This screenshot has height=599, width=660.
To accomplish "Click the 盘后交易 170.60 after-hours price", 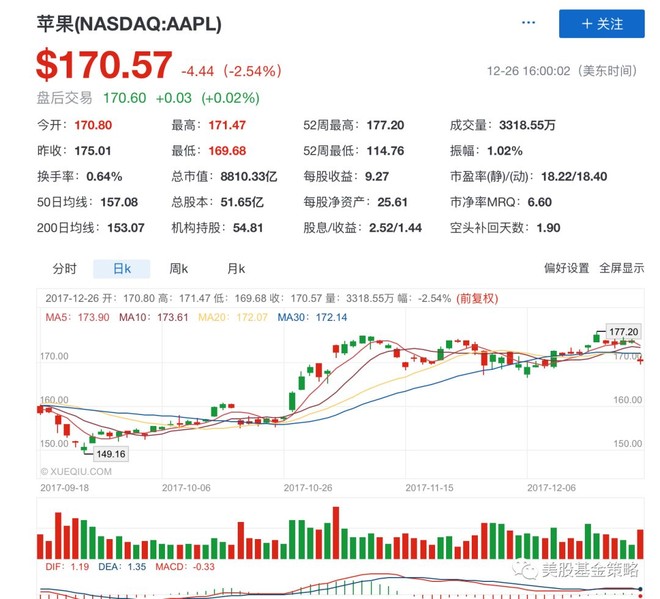I will (125, 99).
